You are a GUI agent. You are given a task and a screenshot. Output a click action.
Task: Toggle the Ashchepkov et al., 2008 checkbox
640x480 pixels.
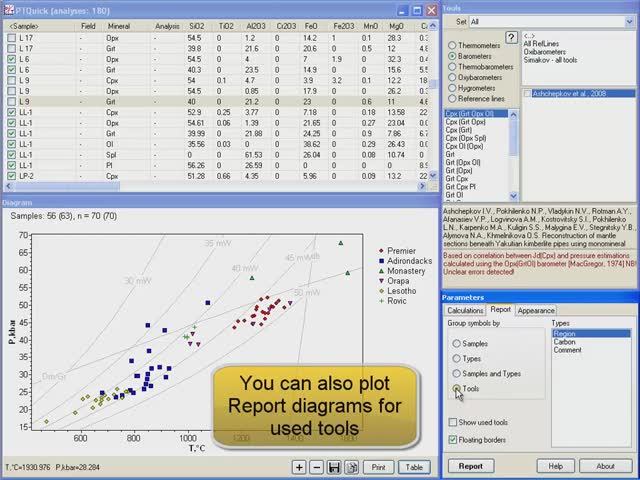point(527,94)
